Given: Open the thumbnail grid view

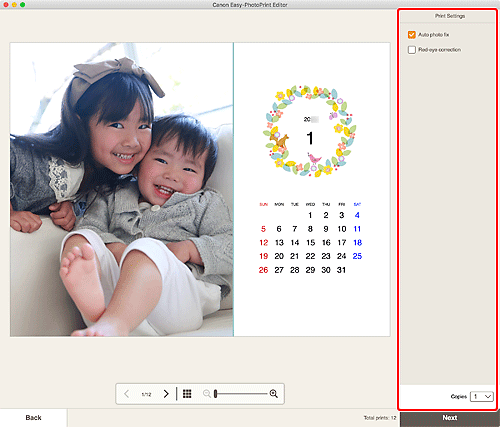Looking at the screenshot, I should pyautogui.click(x=187, y=394).
